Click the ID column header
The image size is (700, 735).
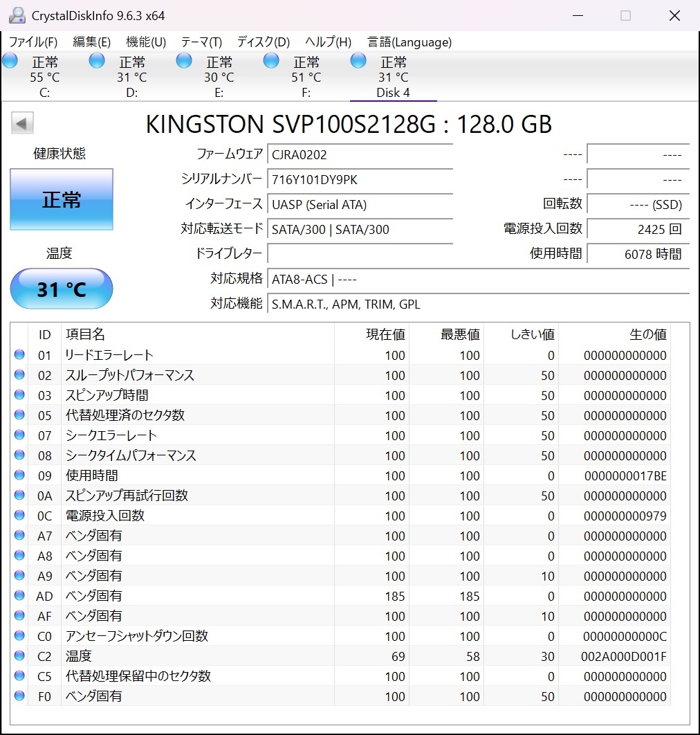point(44,335)
